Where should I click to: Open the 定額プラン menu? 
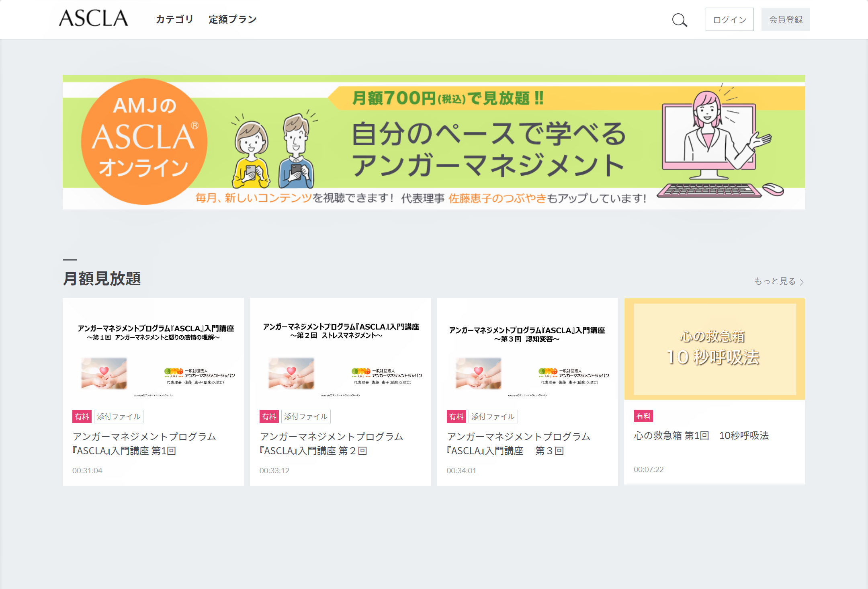232,18
